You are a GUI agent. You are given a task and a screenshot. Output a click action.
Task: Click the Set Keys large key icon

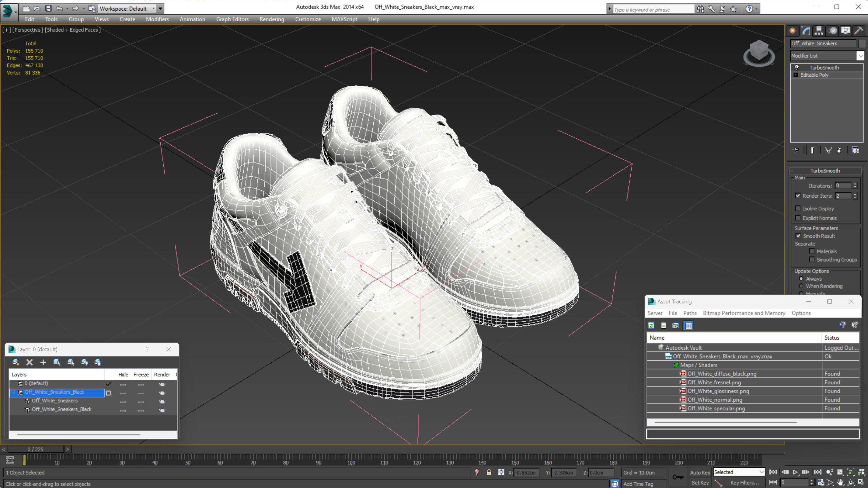click(678, 477)
